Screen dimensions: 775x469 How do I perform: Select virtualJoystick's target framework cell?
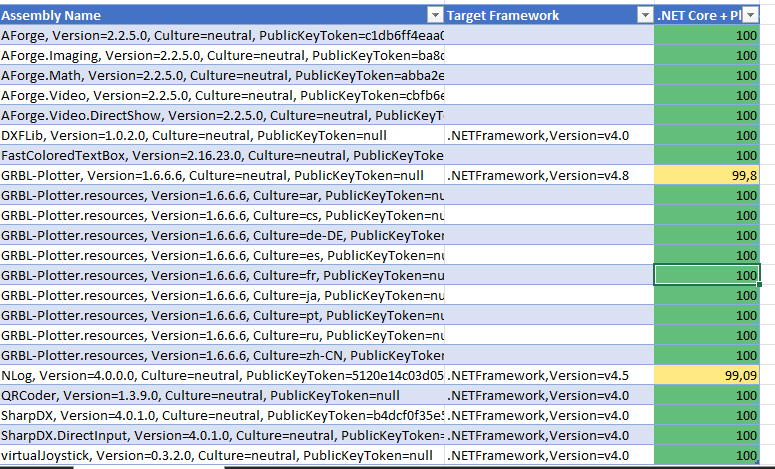pyautogui.click(x=549, y=456)
